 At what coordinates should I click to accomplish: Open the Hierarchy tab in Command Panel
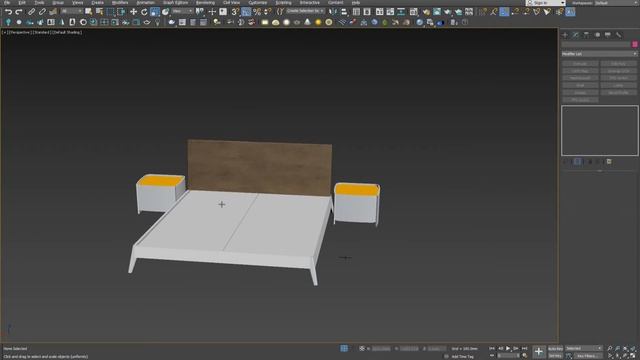point(587,35)
